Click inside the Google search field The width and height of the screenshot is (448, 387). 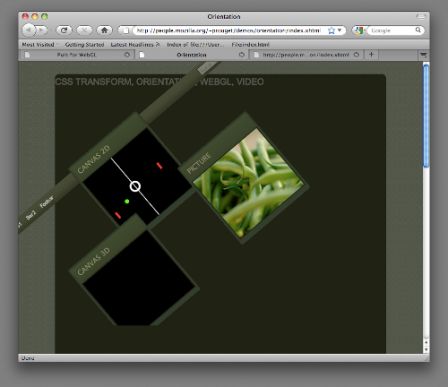[x=391, y=30]
